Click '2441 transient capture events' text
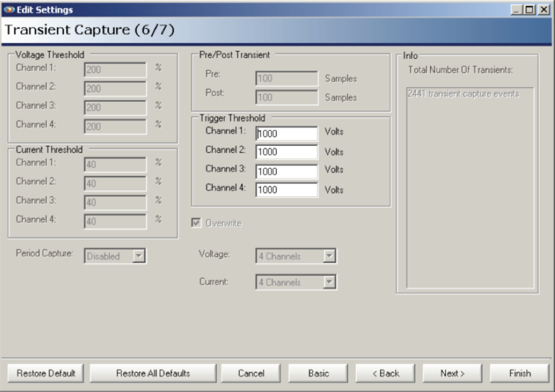Viewport: 555px width, 392px height. (x=463, y=94)
